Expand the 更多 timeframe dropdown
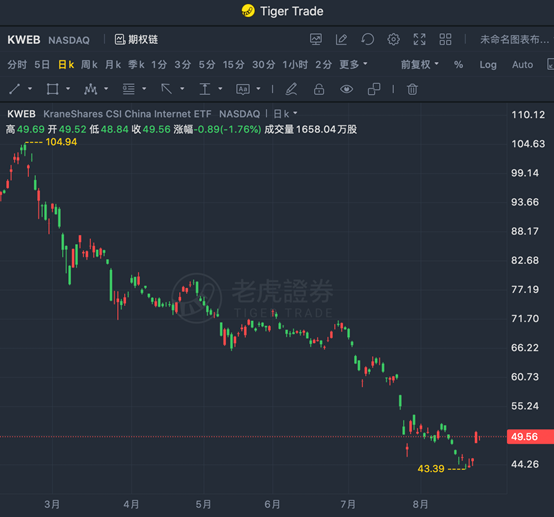The width and height of the screenshot is (554, 517). point(353,65)
